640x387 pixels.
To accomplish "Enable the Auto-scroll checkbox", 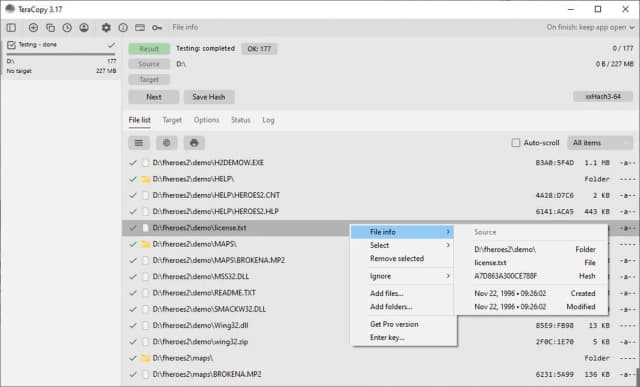I will [516, 143].
